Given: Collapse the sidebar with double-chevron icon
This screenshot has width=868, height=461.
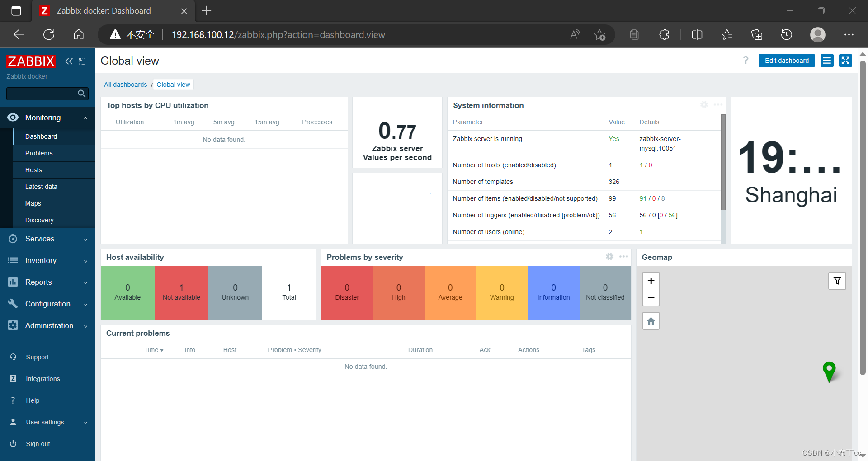Looking at the screenshot, I should 69,61.
